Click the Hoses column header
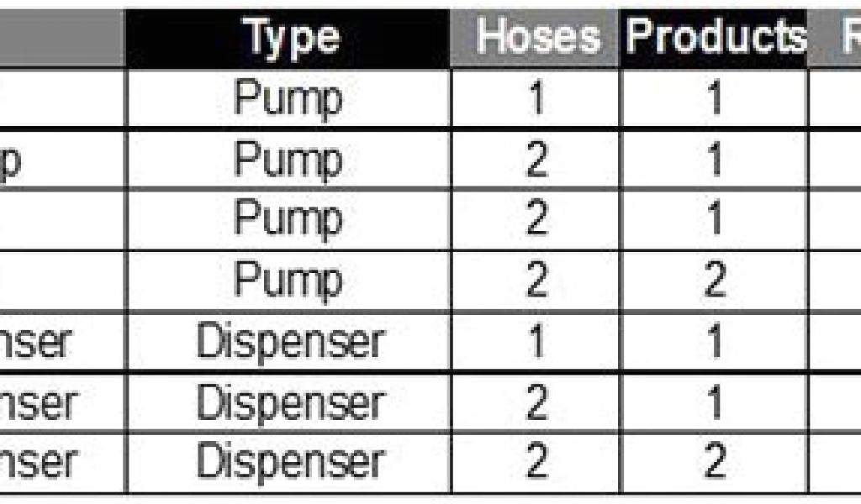The image size is (861, 504). (x=537, y=37)
